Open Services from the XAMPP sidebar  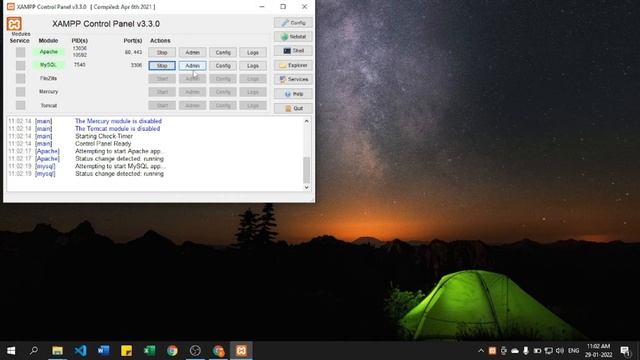coord(293,79)
